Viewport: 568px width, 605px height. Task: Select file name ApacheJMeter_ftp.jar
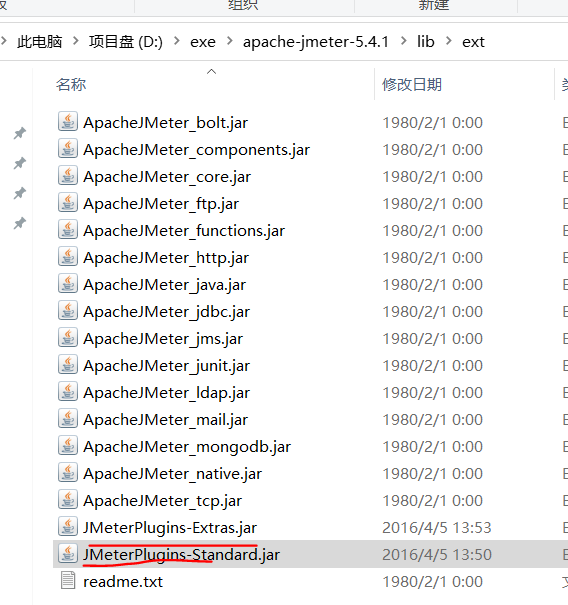click(x=161, y=204)
